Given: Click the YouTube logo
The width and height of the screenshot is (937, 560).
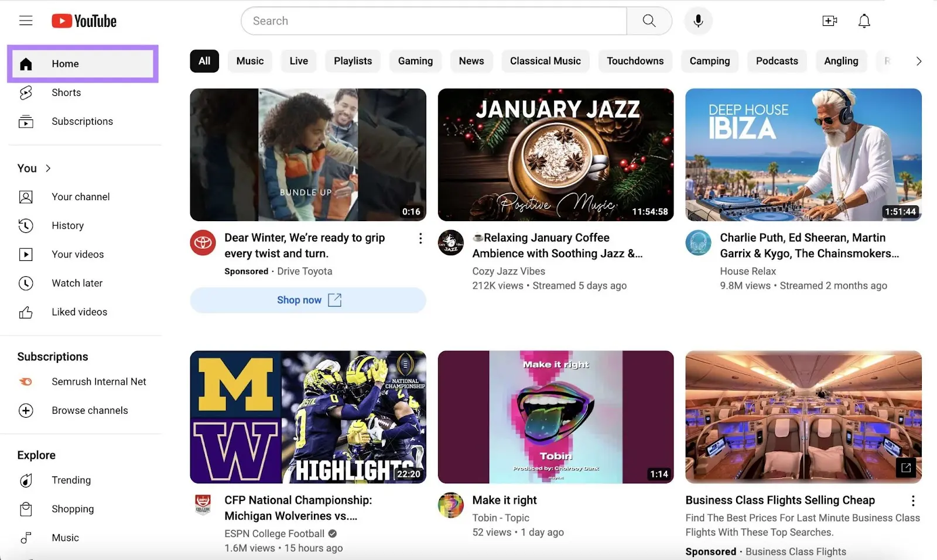Looking at the screenshot, I should pyautogui.click(x=84, y=21).
